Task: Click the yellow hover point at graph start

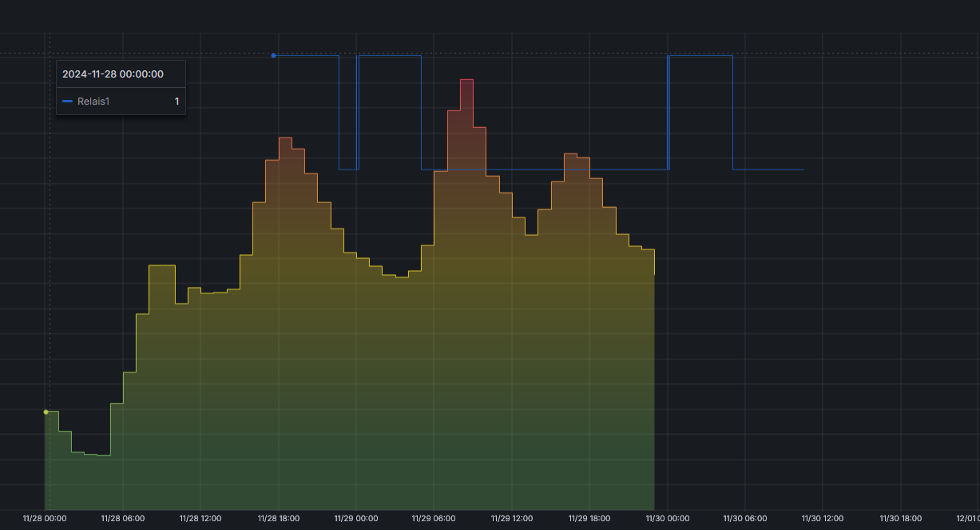Action: click(46, 412)
